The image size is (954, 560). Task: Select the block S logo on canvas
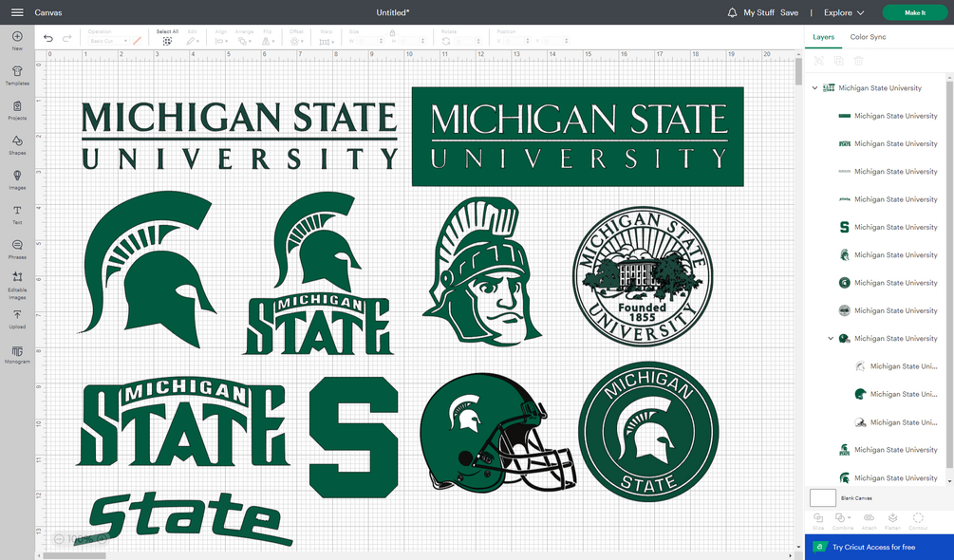click(353, 438)
